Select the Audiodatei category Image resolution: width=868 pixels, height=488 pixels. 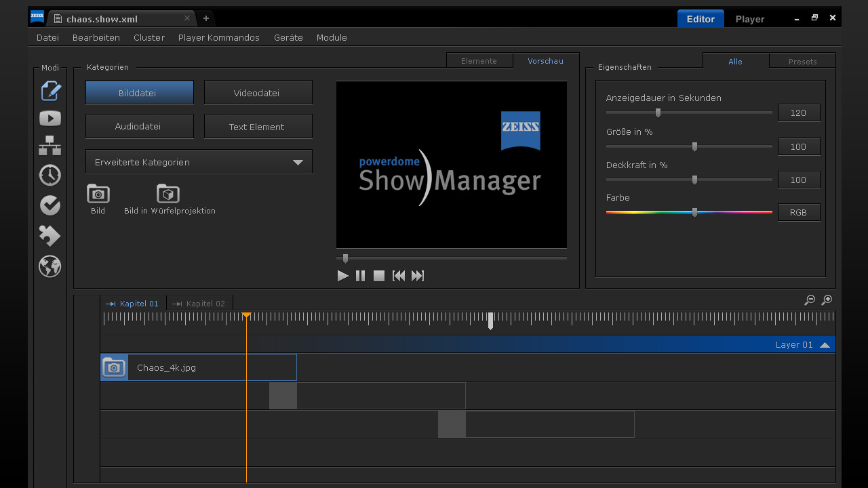point(140,126)
